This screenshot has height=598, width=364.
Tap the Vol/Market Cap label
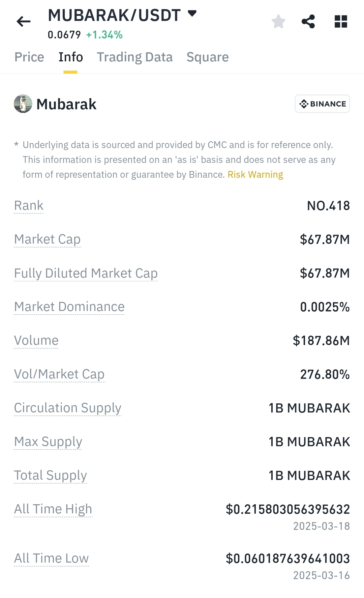tap(59, 374)
